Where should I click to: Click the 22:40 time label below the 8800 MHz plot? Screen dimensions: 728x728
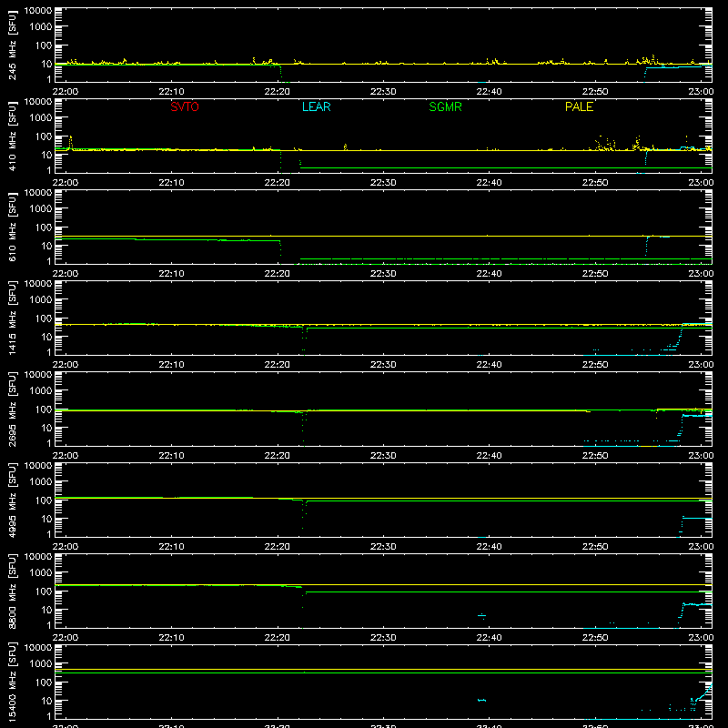(x=489, y=638)
